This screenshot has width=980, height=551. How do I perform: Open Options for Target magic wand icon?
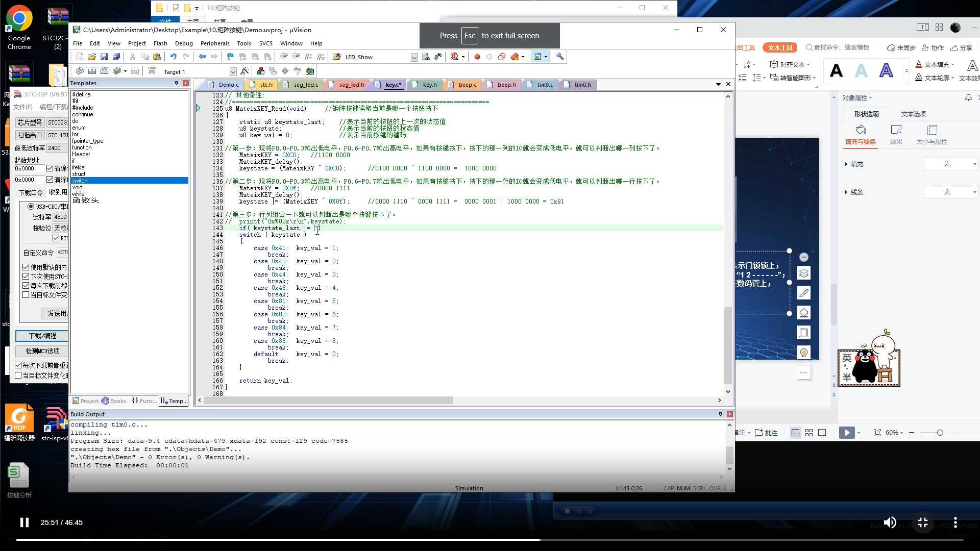(244, 71)
